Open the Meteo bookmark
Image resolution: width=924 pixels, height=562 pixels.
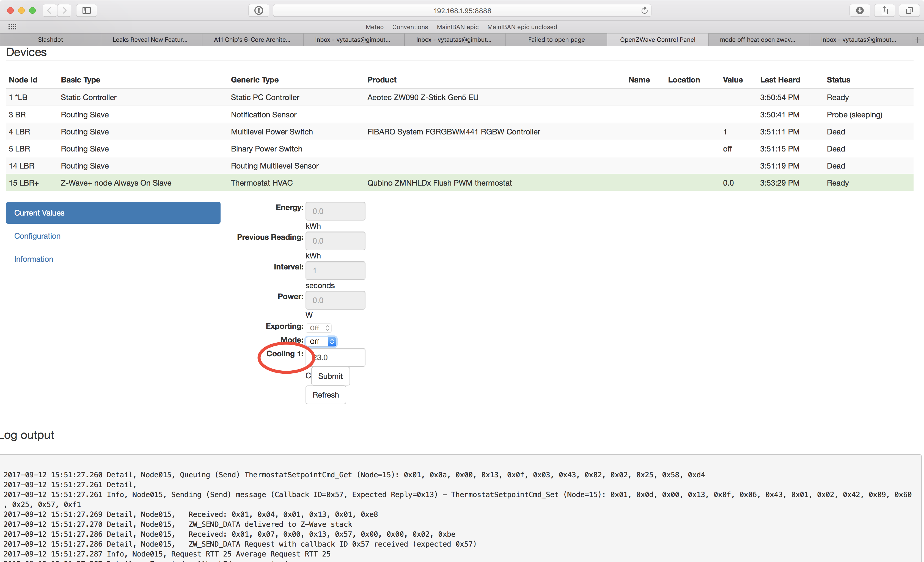tap(374, 27)
